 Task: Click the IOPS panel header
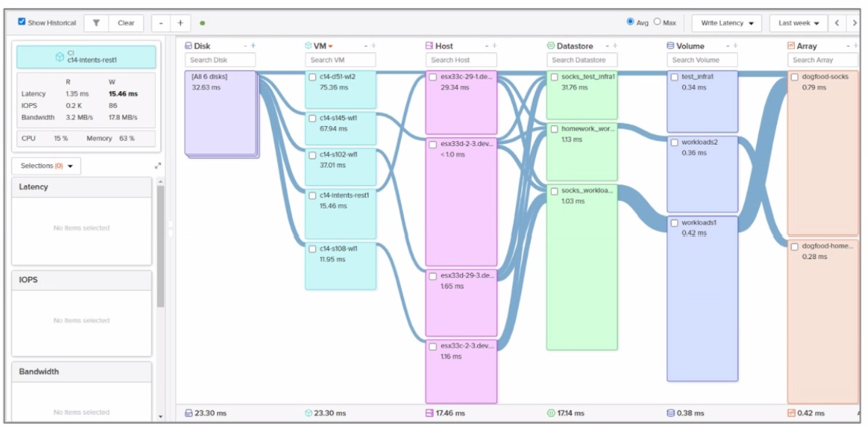point(81,280)
